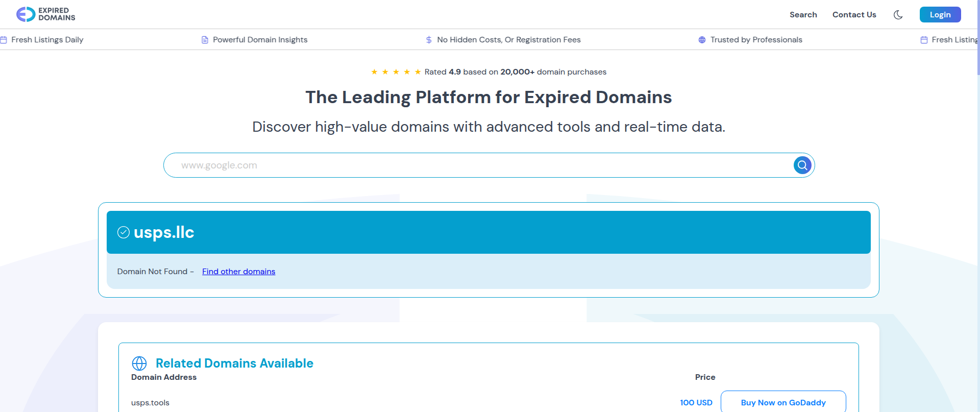The height and width of the screenshot is (412, 980).
Task: Click the globe icon by Trusted by Professionals
Action: 702,40
